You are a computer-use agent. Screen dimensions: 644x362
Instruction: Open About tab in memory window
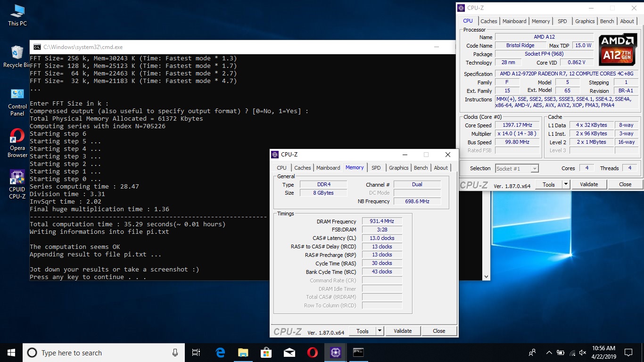441,168
